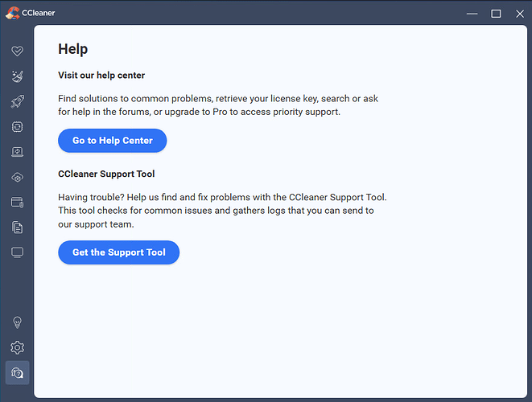Open Software Updater laptop icon
This screenshot has width=532, height=402.
(17, 151)
